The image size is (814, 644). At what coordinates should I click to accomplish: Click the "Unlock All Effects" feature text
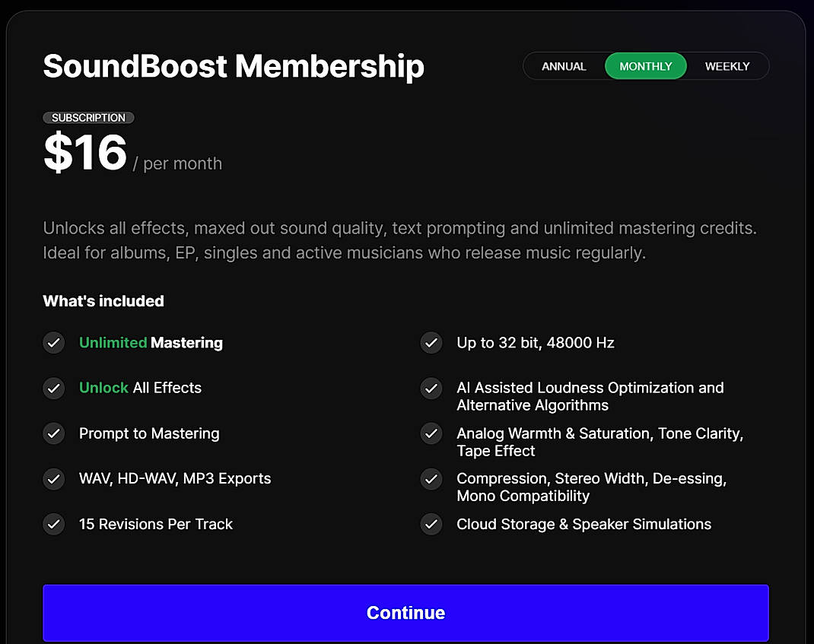pyautogui.click(x=140, y=388)
